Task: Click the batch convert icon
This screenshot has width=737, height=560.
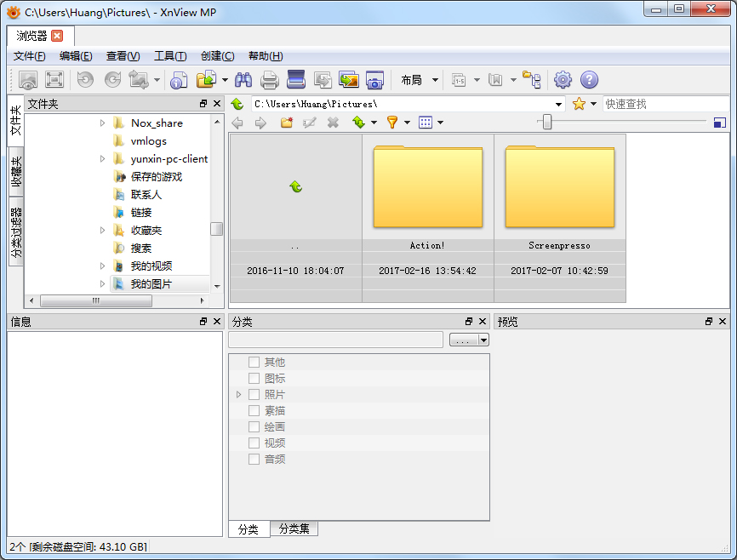Action: point(323,80)
